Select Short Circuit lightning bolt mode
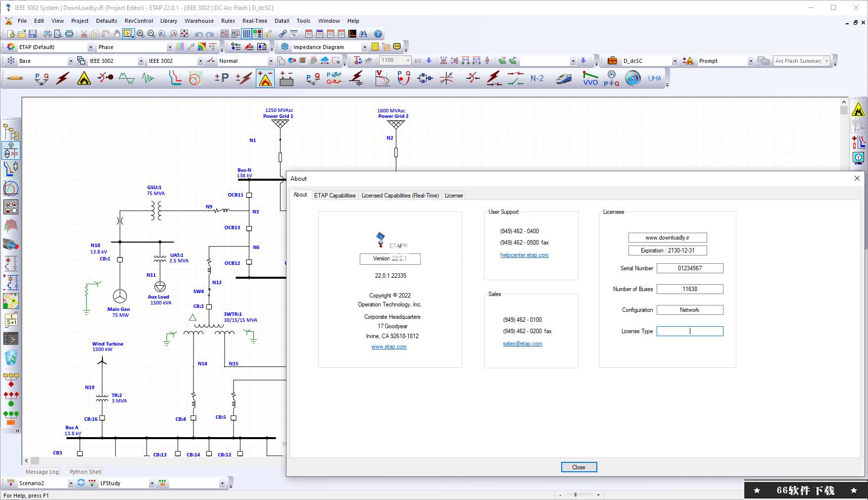This screenshot has height=500, width=868. tap(63, 78)
